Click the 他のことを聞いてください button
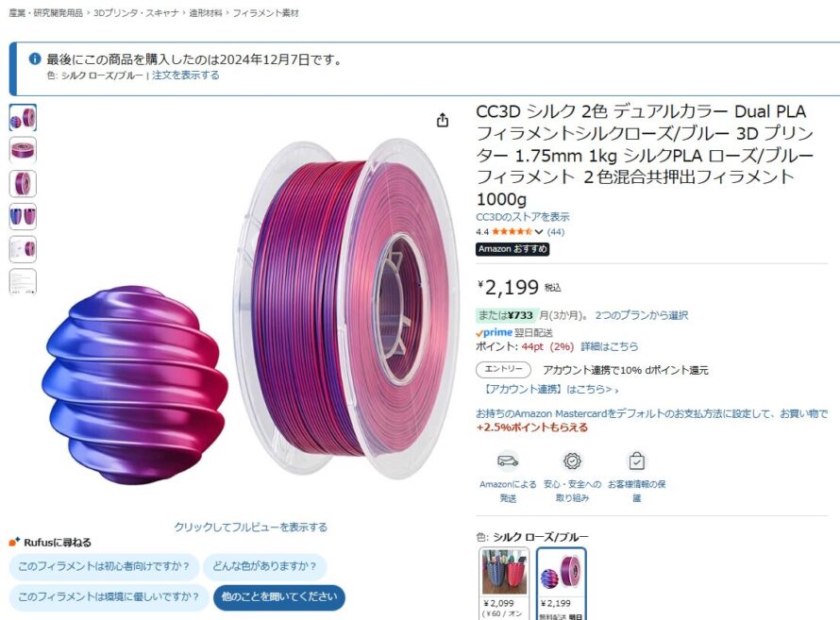 click(279, 597)
